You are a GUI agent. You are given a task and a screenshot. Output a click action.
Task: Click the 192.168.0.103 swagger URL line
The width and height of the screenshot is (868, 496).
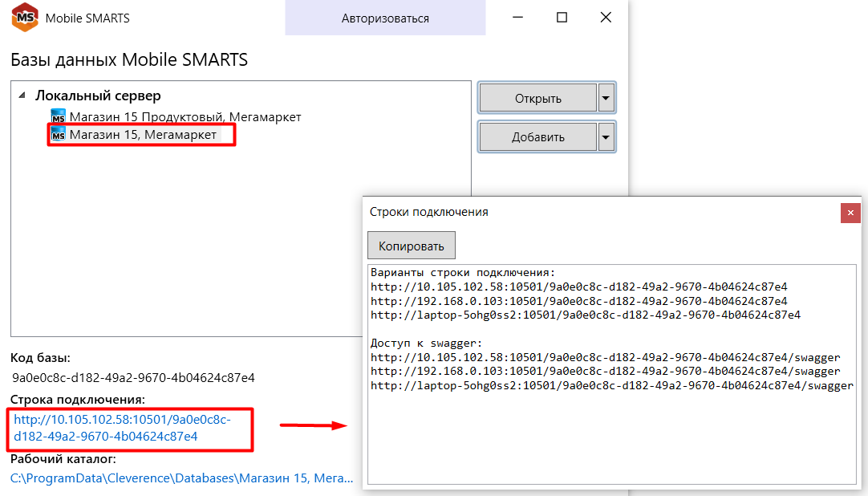(606, 372)
